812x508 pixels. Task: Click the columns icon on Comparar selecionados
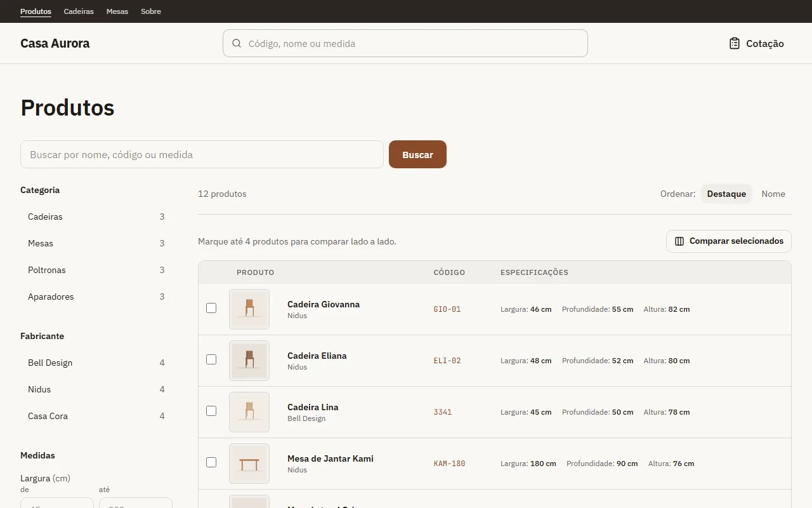click(679, 241)
